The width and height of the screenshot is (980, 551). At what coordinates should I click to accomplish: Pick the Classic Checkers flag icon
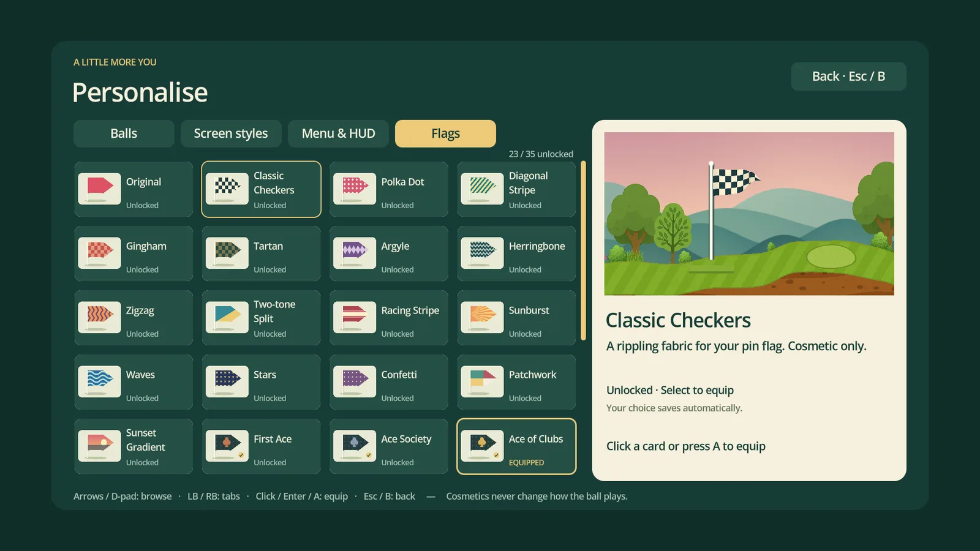(227, 189)
